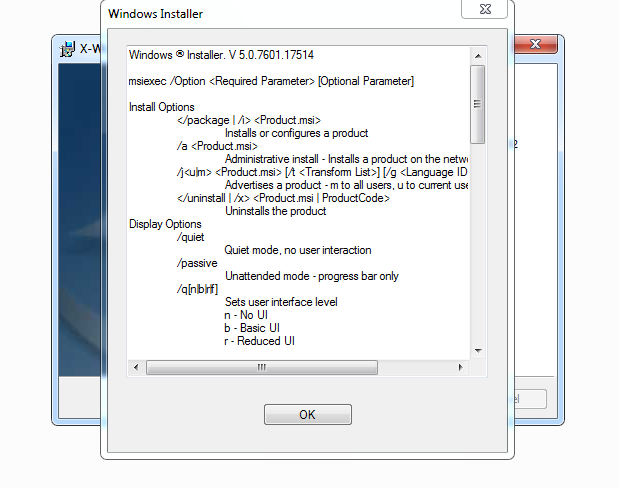The image size is (619, 488).
Task: Click the vertical scrollbar down arrow
Action: [x=478, y=351]
